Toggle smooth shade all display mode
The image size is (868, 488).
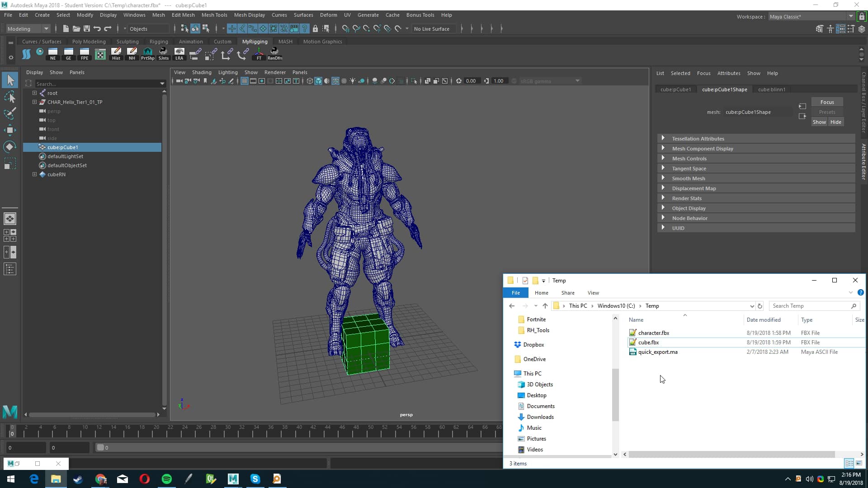tap(318, 81)
